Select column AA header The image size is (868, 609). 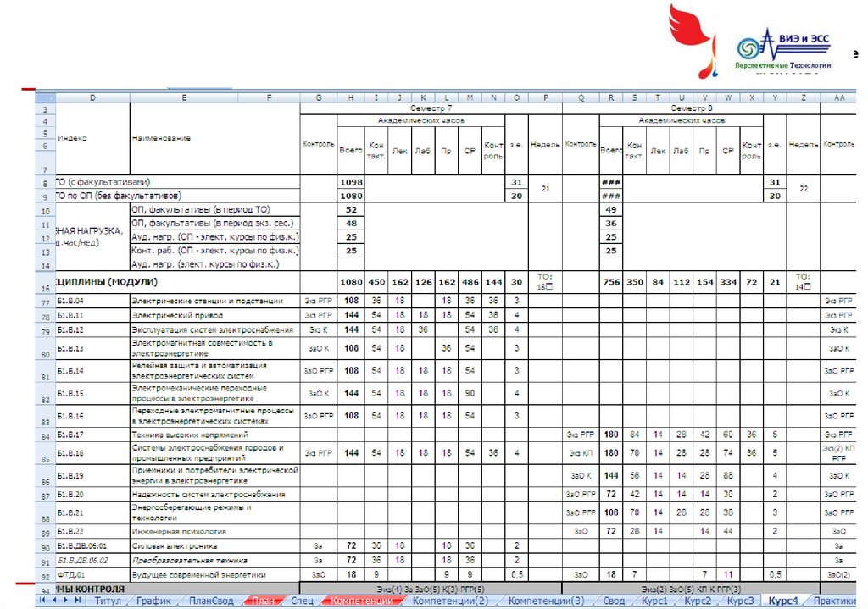(839, 98)
